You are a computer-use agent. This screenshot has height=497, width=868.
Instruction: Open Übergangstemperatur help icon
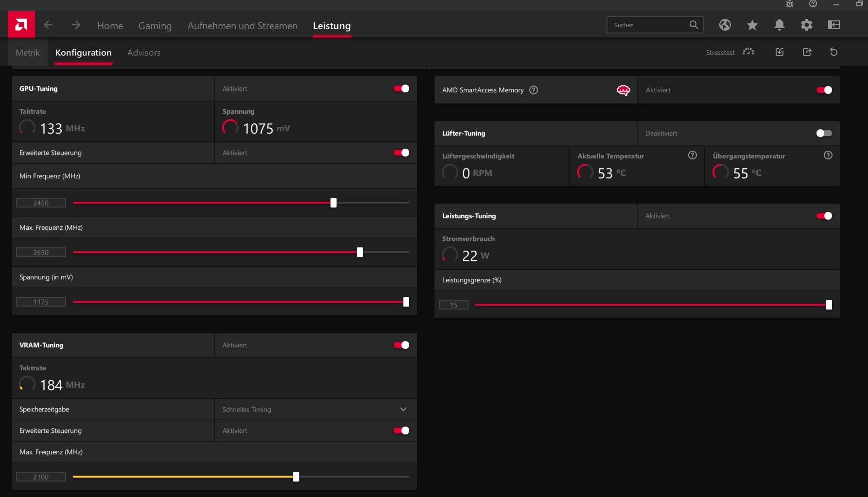coord(828,155)
